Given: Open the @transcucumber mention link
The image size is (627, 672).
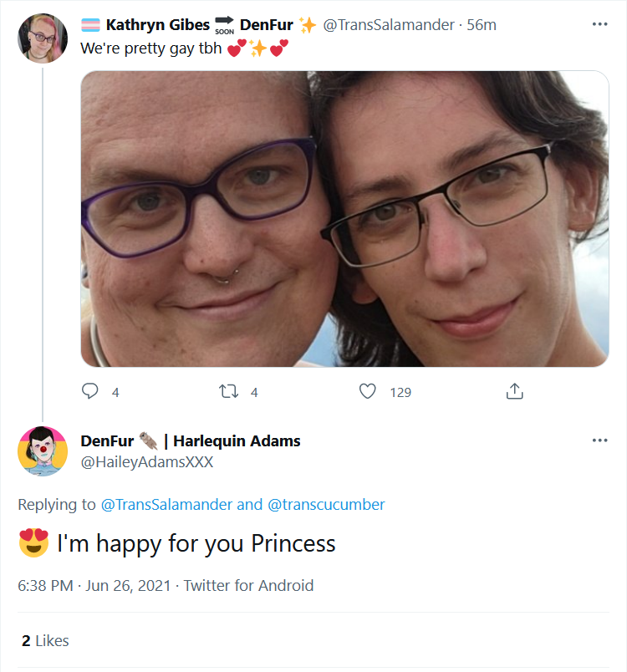Looking at the screenshot, I should pos(326,505).
